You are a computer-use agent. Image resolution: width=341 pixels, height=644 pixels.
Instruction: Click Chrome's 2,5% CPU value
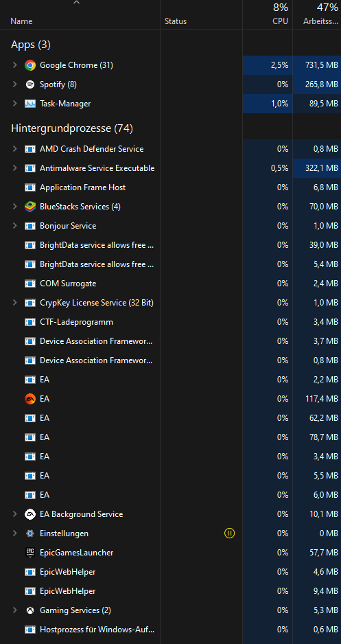279,65
